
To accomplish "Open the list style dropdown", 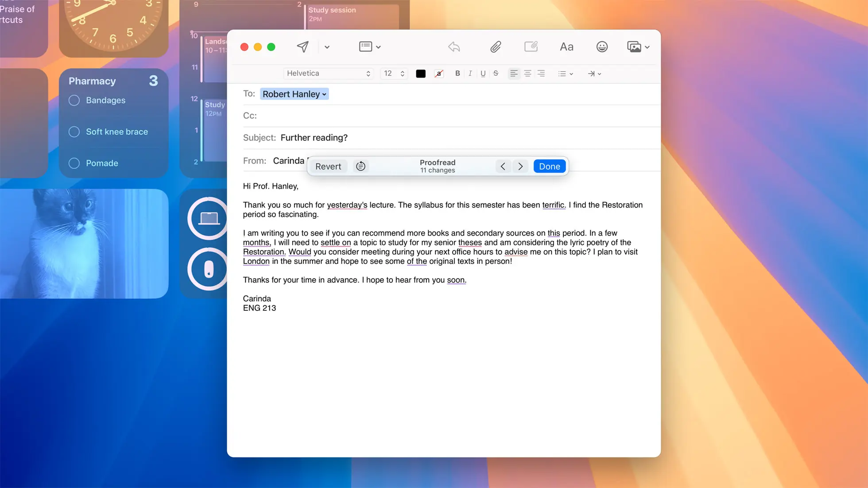I will tap(565, 74).
